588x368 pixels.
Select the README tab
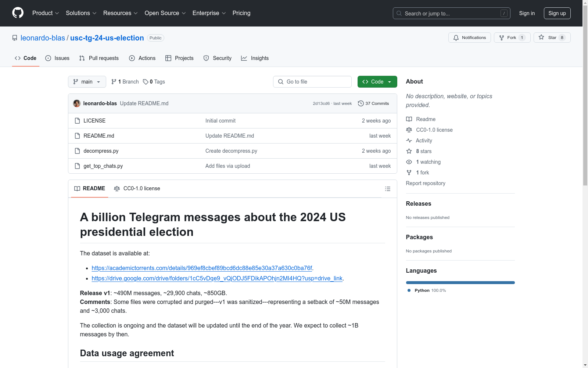[x=90, y=188]
